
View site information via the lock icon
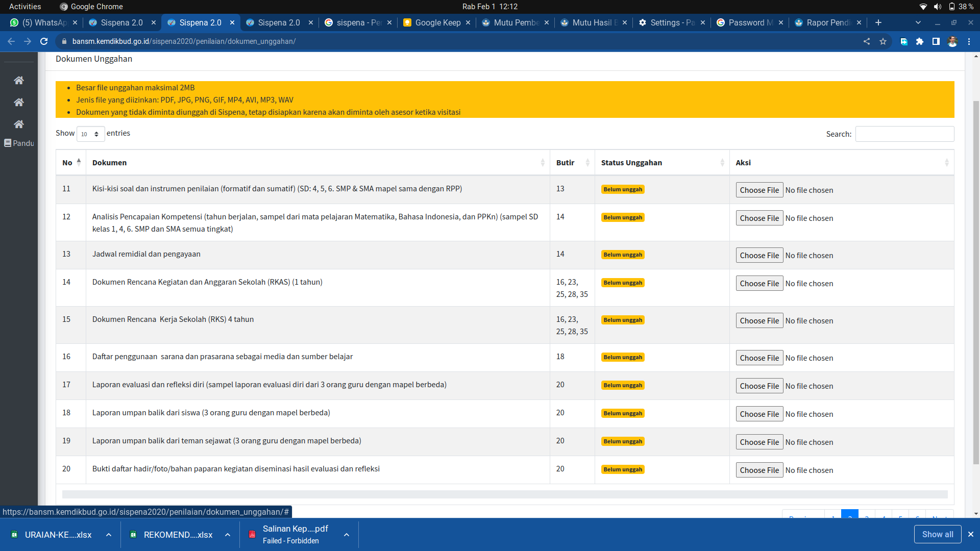tap(64, 41)
